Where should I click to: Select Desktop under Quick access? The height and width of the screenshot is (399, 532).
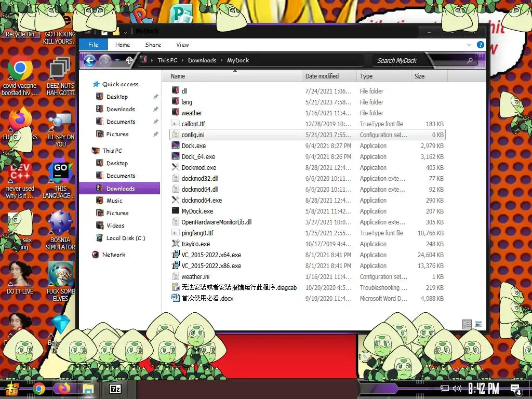point(117,97)
